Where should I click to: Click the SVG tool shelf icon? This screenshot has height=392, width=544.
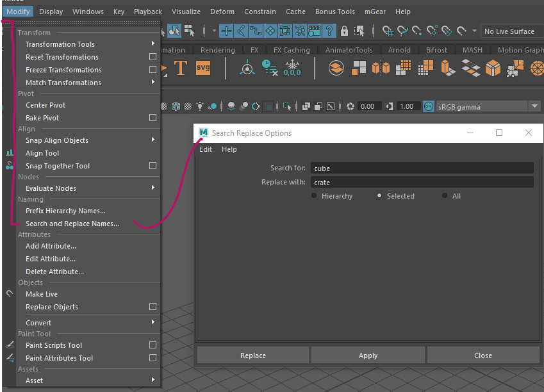click(x=203, y=68)
